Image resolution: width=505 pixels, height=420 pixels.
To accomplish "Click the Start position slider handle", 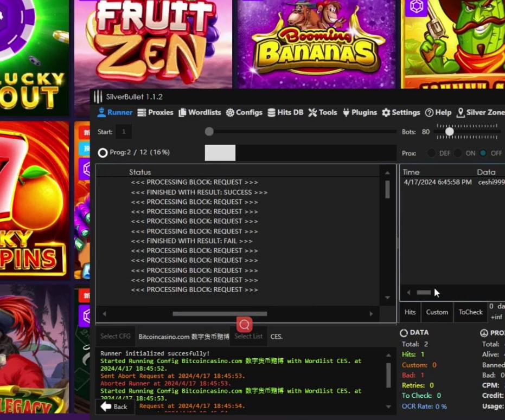I will pos(209,131).
